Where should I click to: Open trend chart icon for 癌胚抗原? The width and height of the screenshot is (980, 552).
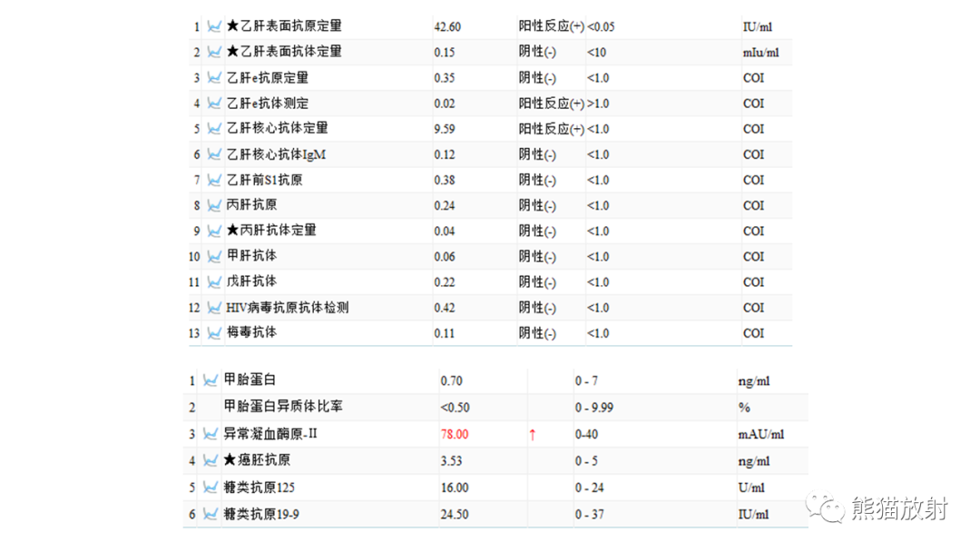click(x=211, y=460)
